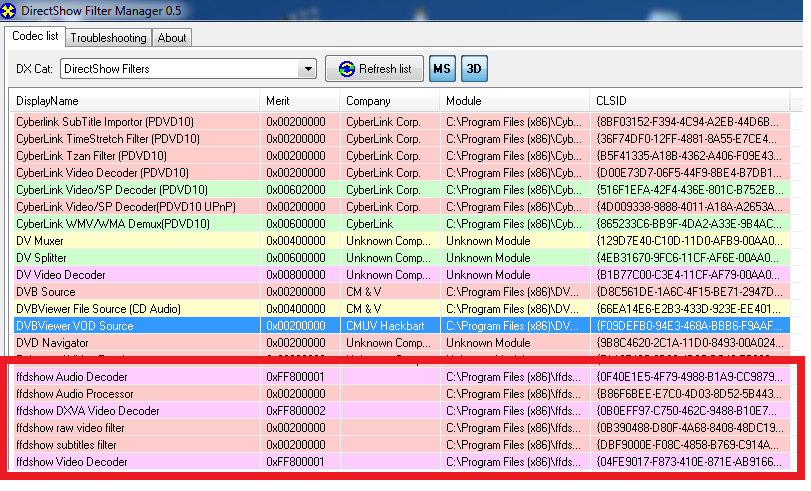Click merit value 0xFF800002
This screenshot has height=491, width=811.
(x=296, y=411)
